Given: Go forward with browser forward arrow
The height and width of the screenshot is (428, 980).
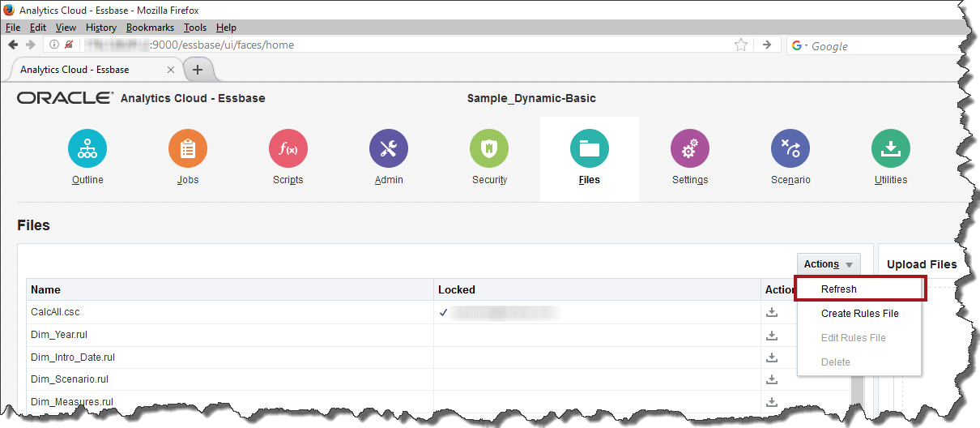Looking at the screenshot, I should [x=31, y=45].
